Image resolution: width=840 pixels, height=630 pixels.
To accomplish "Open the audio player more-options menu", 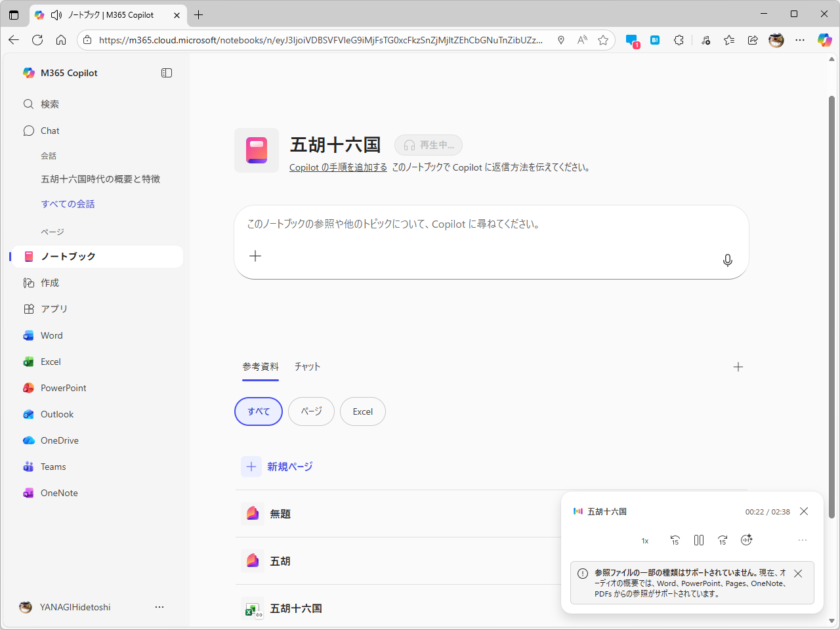I will (x=802, y=540).
